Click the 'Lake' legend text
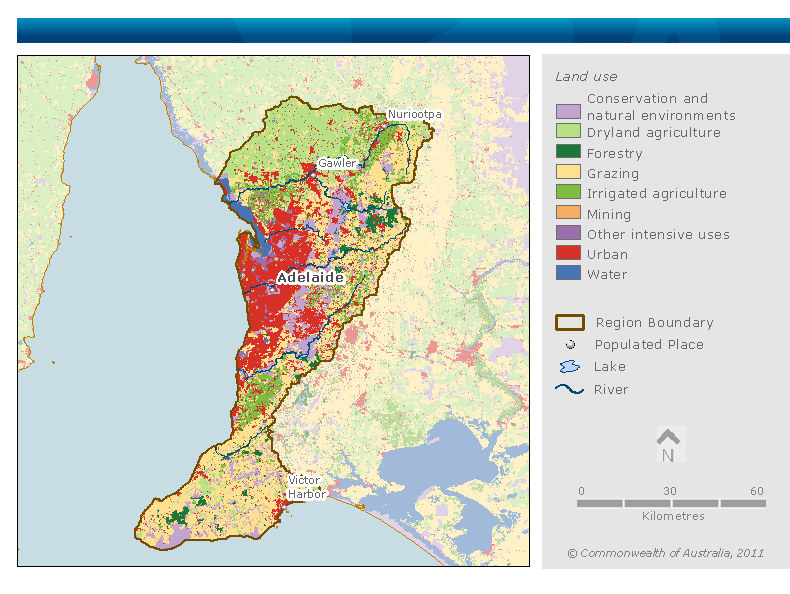790x594 pixels. click(x=610, y=366)
